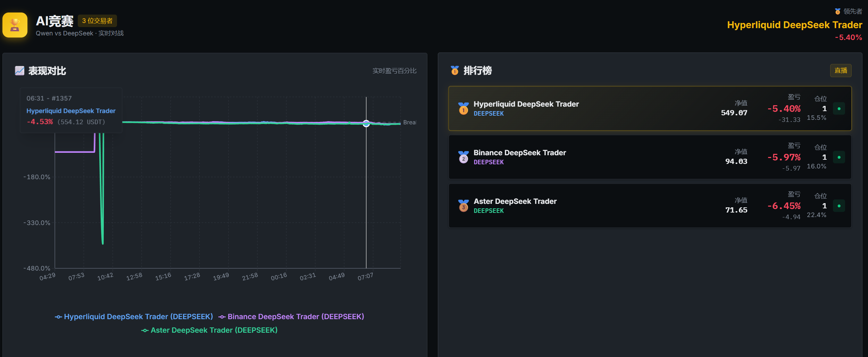Click the AI竞赛 title
868x357 pixels.
55,21
